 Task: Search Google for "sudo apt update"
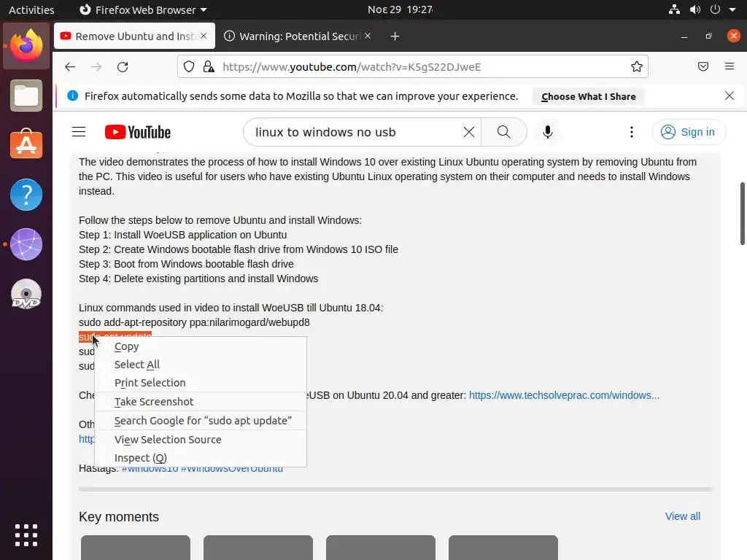pos(201,421)
